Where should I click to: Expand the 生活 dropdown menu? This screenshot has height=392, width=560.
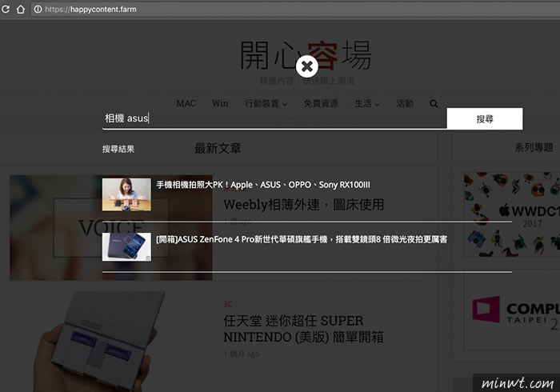367,103
